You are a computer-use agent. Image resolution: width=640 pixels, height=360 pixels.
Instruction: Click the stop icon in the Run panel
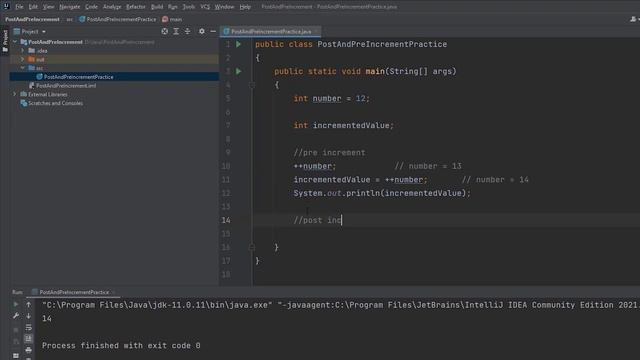tap(16, 329)
